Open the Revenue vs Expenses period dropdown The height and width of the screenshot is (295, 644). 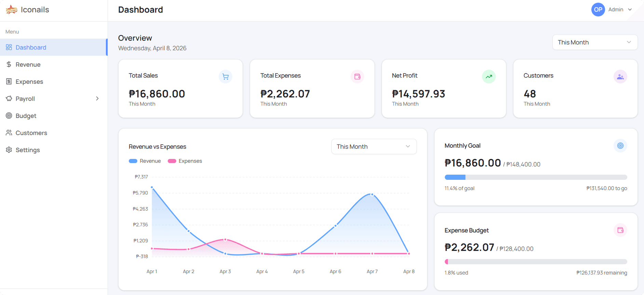374,147
